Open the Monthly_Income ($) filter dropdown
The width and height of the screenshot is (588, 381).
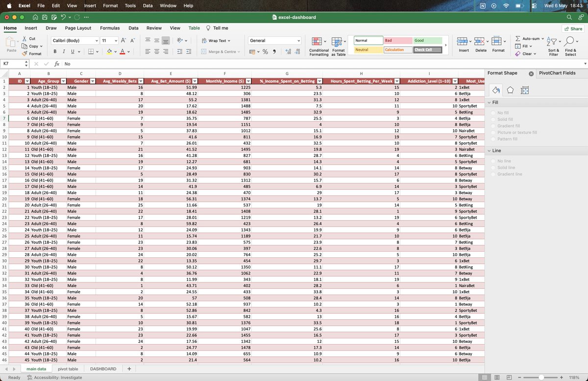pyautogui.click(x=248, y=81)
